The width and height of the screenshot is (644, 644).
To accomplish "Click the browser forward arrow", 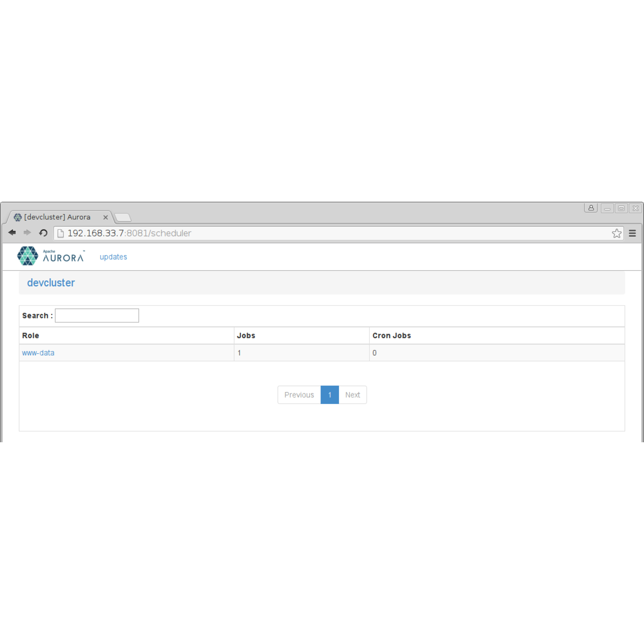I will pyautogui.click(x=27, y=232).
